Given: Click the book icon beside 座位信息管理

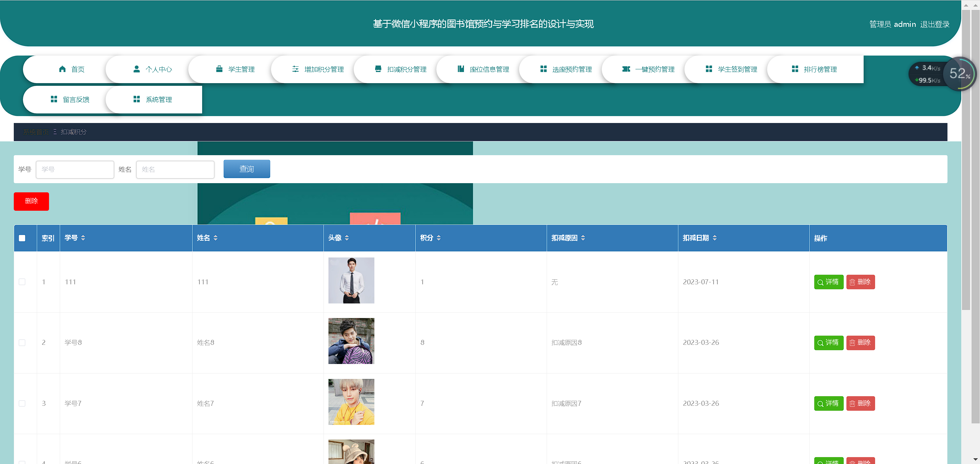Looking at the screenshot, I should pos(461,69).
